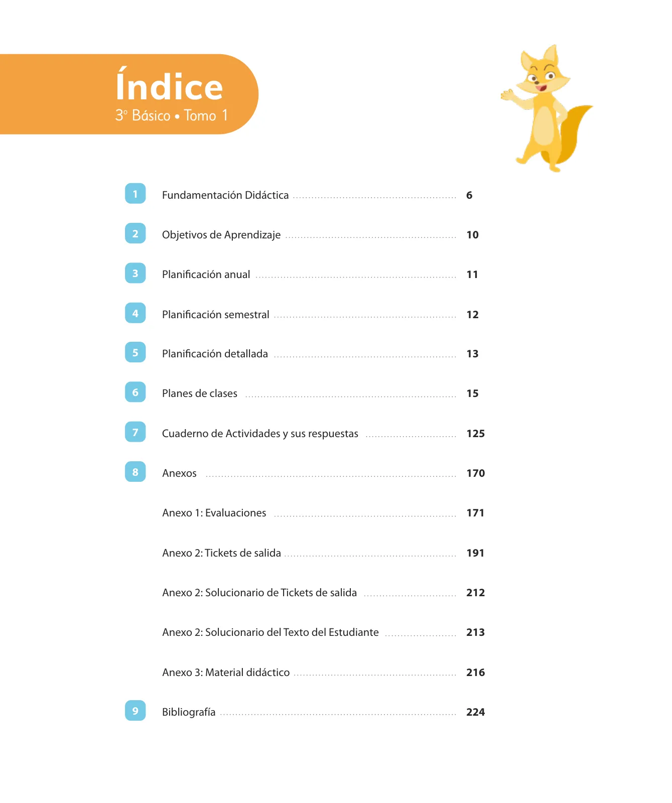Select the blue number 8 badge
Screen dimensions: 672x803
tap(135, 472)
